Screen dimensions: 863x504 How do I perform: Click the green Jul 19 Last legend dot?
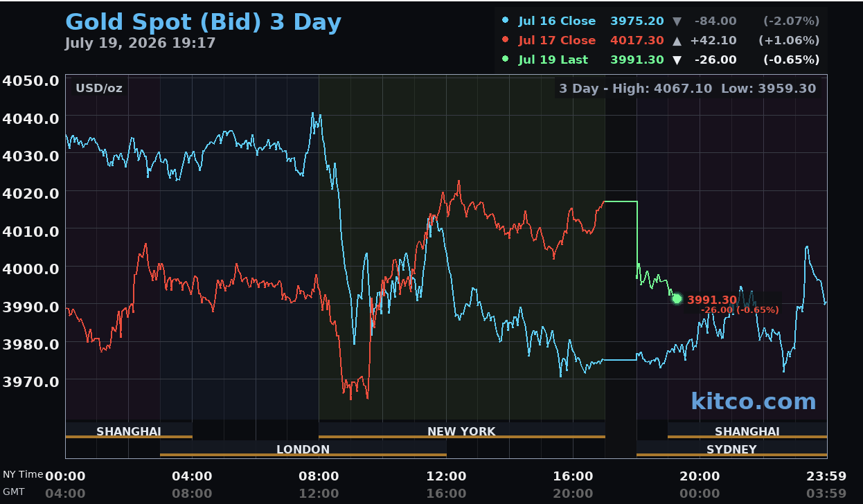click(x=505, y=60)
